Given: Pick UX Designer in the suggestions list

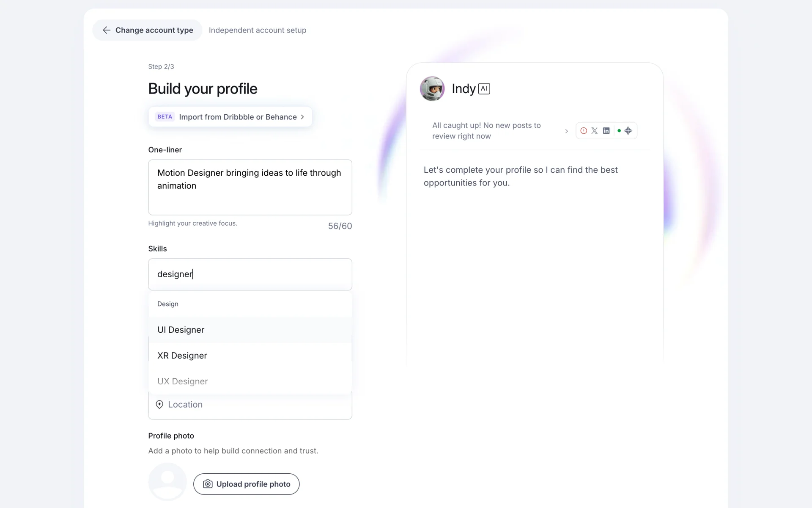Looking at the screenshot, I should (183, 381).
